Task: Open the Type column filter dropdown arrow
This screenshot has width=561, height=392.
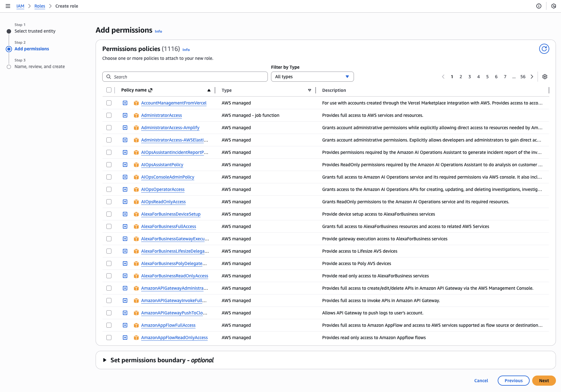Action: click(309, 90)
